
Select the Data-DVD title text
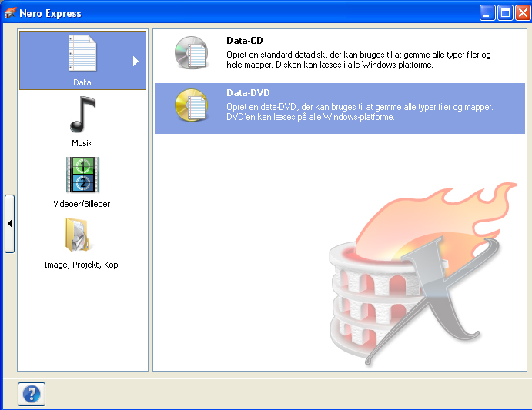(x=248, y=93)
